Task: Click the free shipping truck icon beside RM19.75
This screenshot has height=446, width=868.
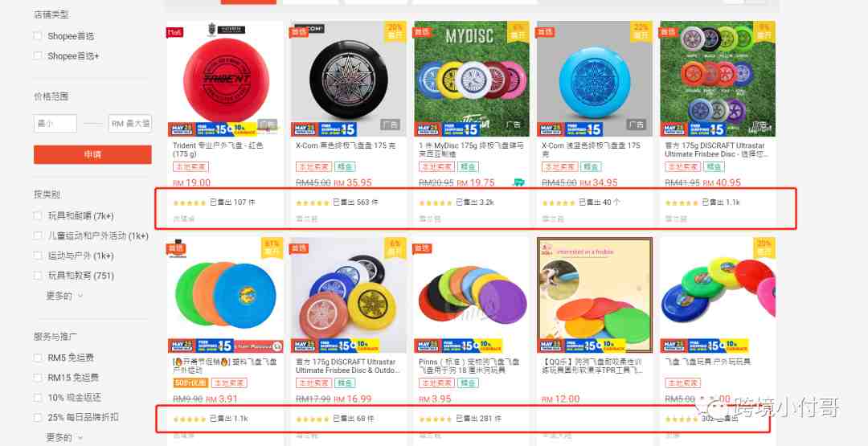Action: coord(518,182)
